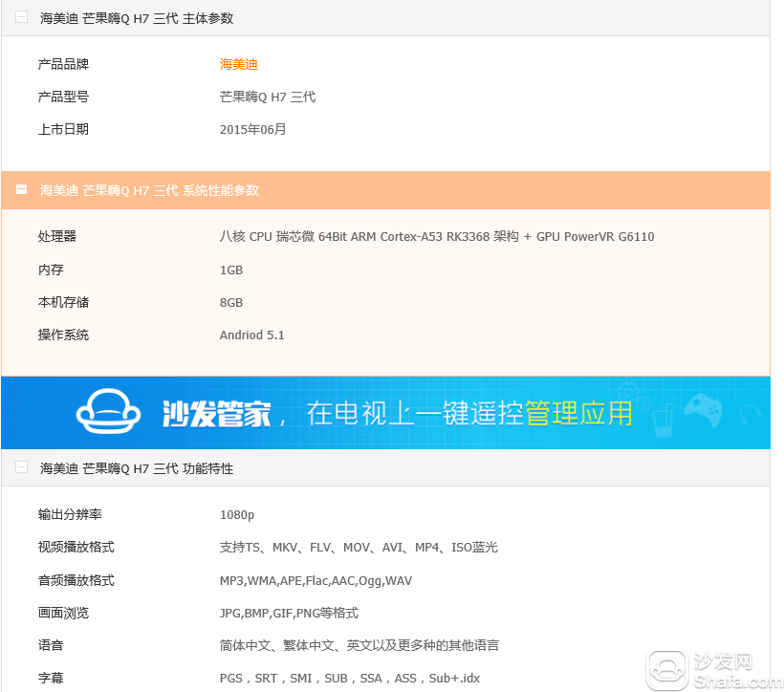Select the video formats list with MKV
Viewport: 784px width, 692px height.
pos(359,547)
